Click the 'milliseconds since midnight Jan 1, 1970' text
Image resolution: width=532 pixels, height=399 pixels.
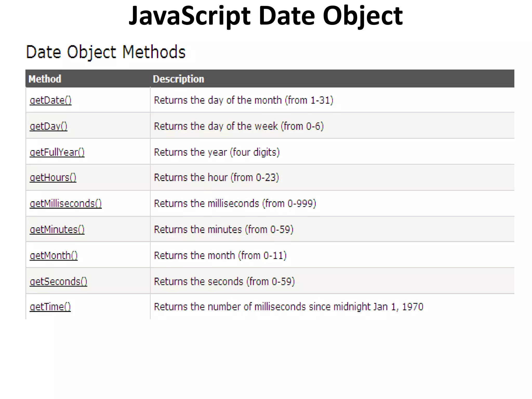click(288, 307)
